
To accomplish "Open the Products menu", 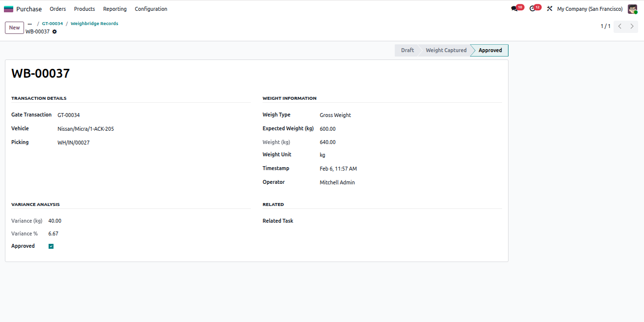I will tap(84, 9).
